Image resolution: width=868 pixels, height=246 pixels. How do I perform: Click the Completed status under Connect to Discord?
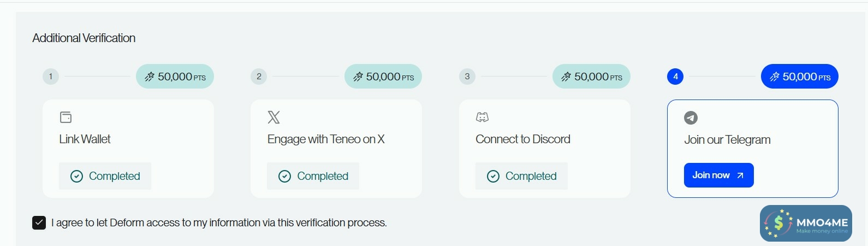point(521,176)
